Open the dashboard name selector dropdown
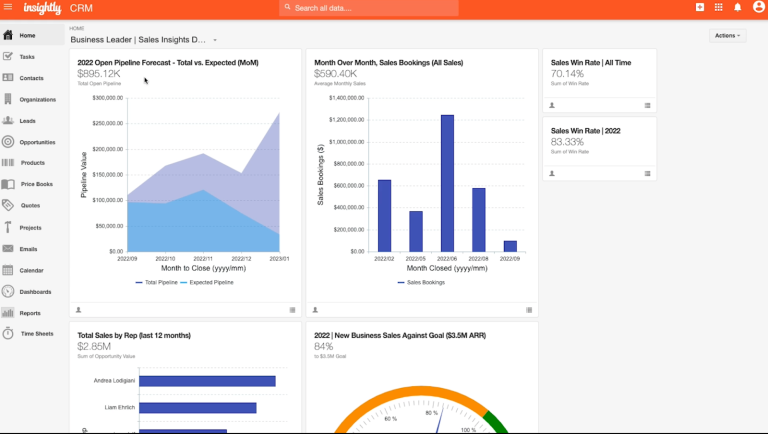 pos(215,40)
